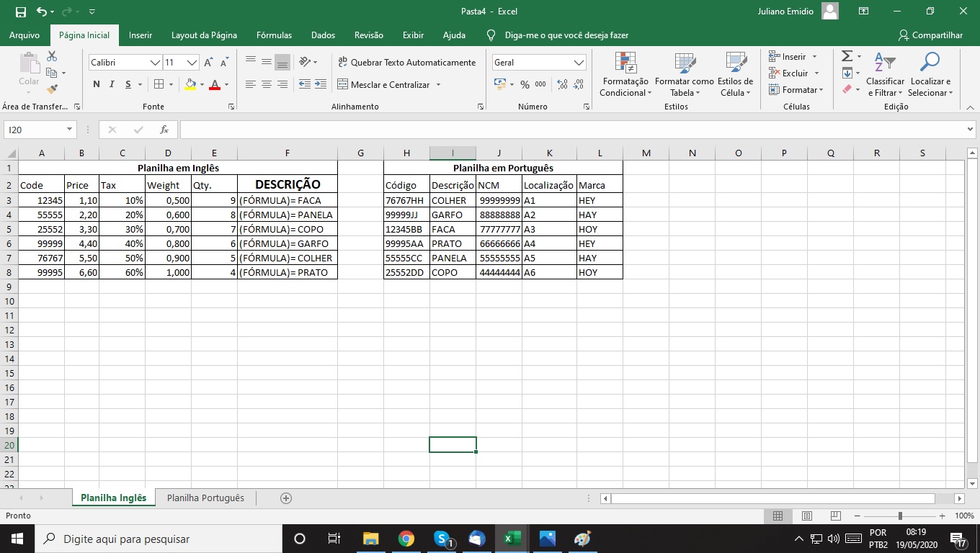The image size is (980, 553).
Task: Open Localizar e Selecionar menu
Action: pyautogui.click(x=930, y=74)
